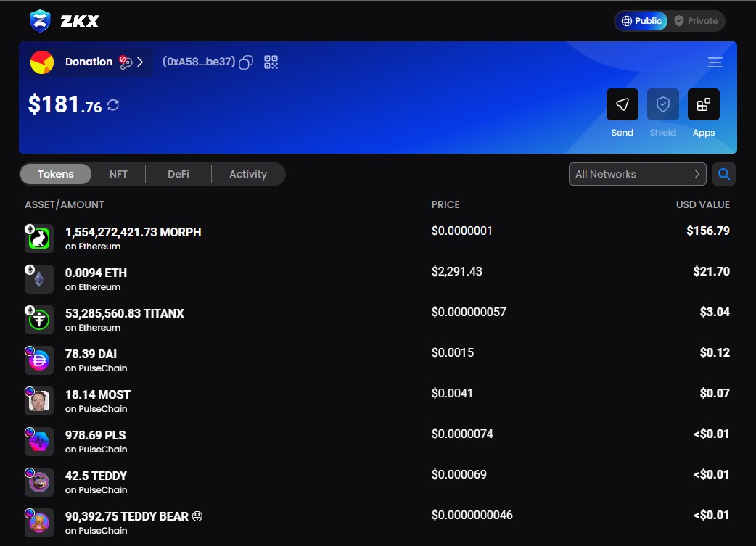Click the TEDDY BEAR token icon
The width and height of the screenshot is (756, 546).
39,523
